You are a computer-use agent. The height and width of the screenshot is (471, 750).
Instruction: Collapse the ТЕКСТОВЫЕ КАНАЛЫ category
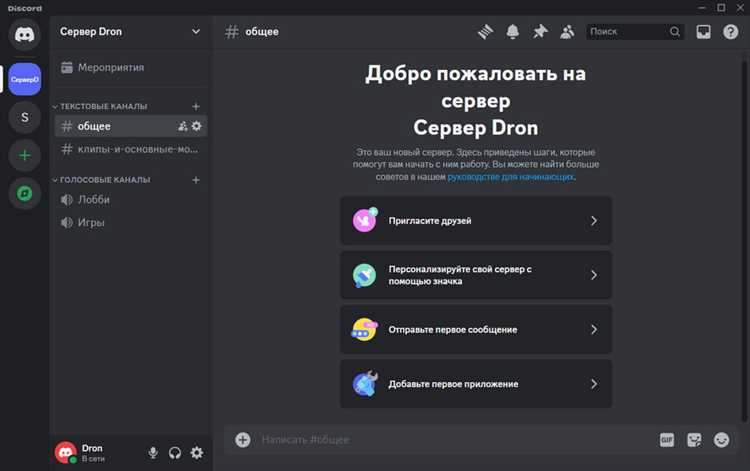click(99, 106)
